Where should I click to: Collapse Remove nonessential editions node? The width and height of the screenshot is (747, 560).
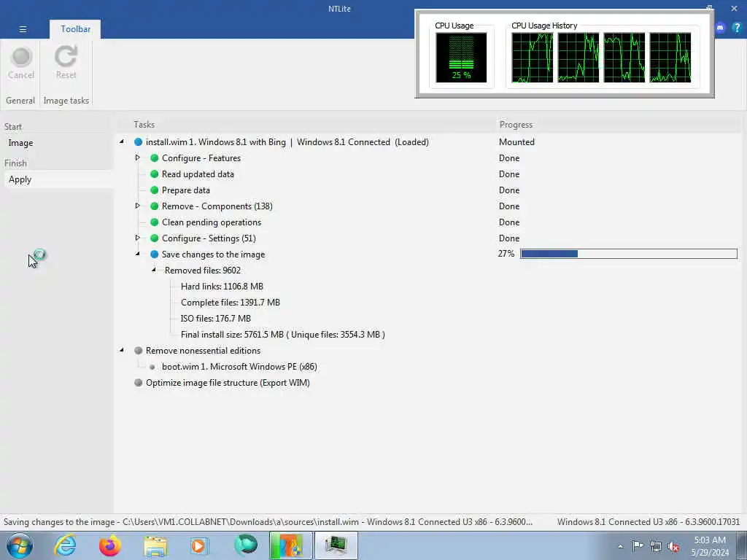(122, 350)
